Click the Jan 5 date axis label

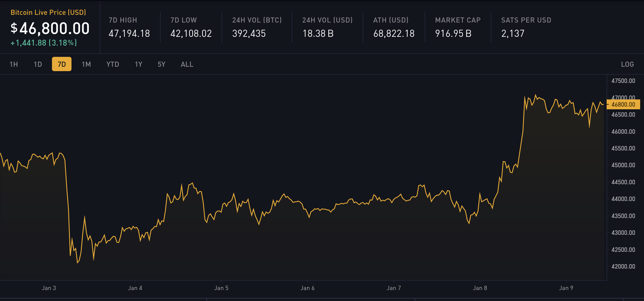point(221,288)
